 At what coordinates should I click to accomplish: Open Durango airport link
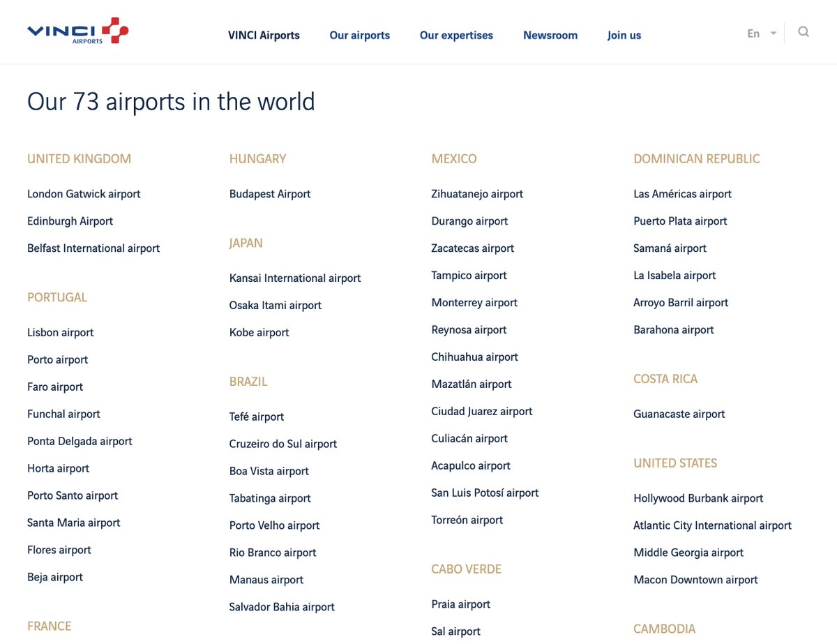click(x=469, y=221)
